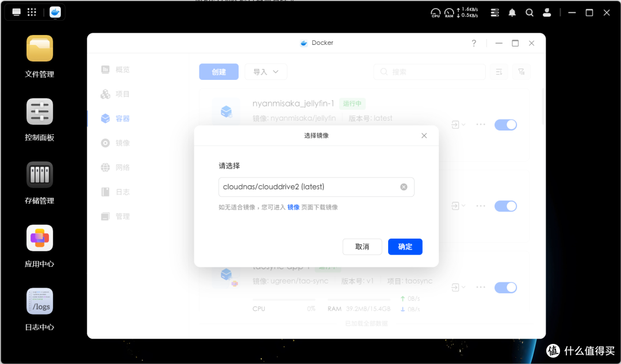The height and width of the screenshot is (364, 621).
Task: Select the Docker whale taskbar icon
Action: (55, 12)
